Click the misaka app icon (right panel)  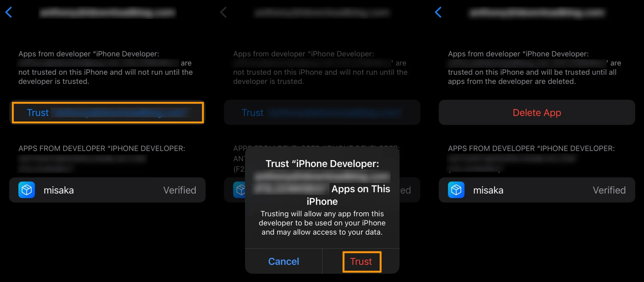(x=455, y=190)
